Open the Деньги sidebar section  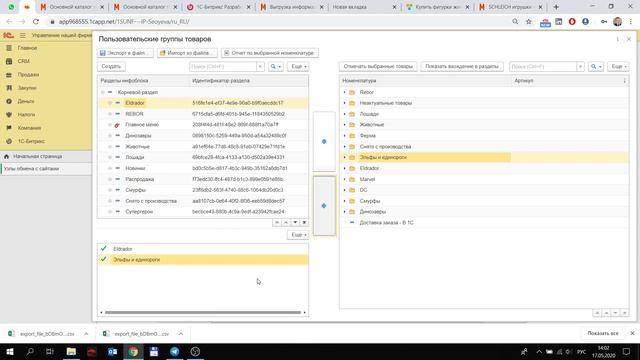click(26, 101)
